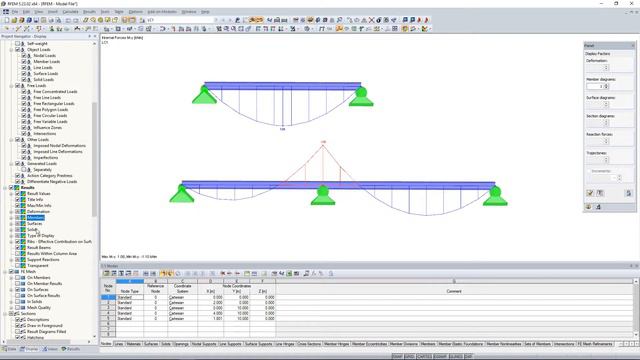640x360 pixels.
Task: Toggle the Result Beams checkbox
Action: click(x=18, y=247)
